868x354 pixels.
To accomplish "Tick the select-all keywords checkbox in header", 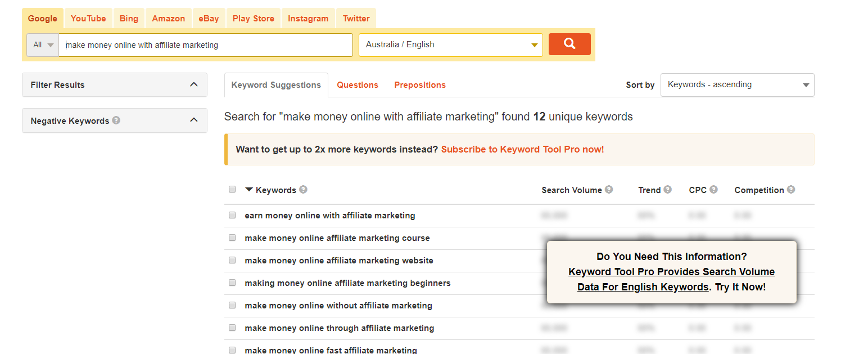I will pyautogui.click(x=232, y=189).
